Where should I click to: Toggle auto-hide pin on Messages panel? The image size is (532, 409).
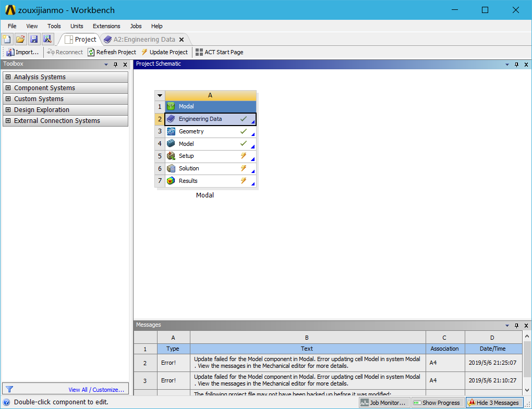[516, 325]
